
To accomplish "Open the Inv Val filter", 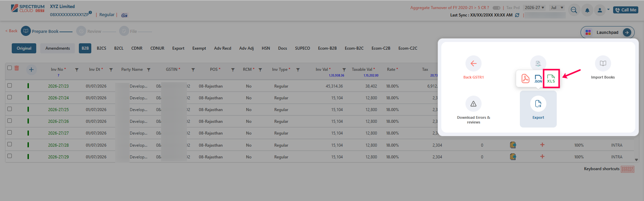I will [x=344, y=70].
